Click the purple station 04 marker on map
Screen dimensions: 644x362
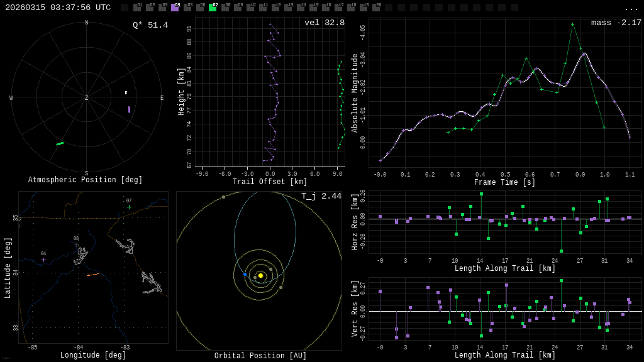click(43, 260)
